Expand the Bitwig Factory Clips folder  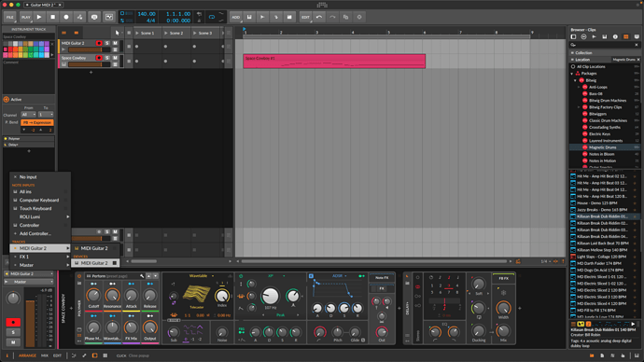pos(579,107)
